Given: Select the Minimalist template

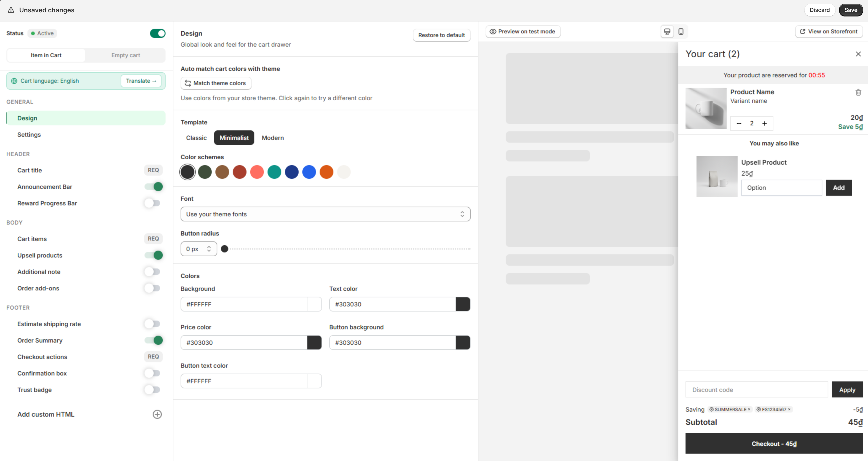Looking at the screenshot, I should click(234, 138).
